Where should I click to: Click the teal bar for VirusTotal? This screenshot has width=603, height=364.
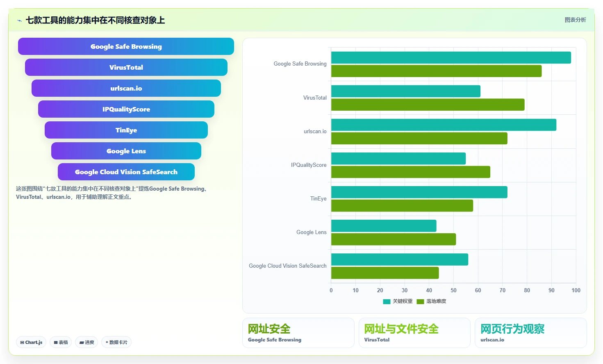(406, 91)
